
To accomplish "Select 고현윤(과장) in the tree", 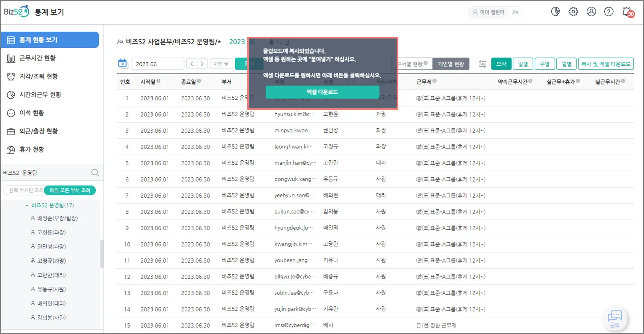I will point(48,232).
